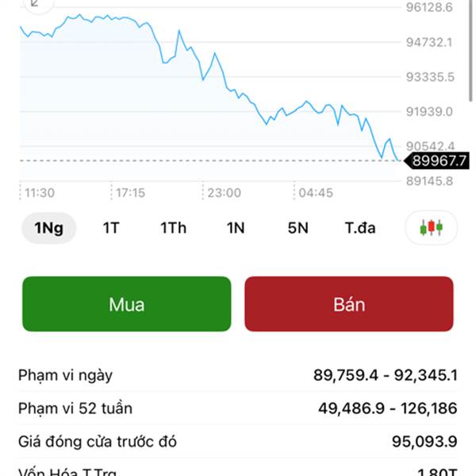
Task: Click the 17:15 time axis label
Action: (x=131, y=193)
